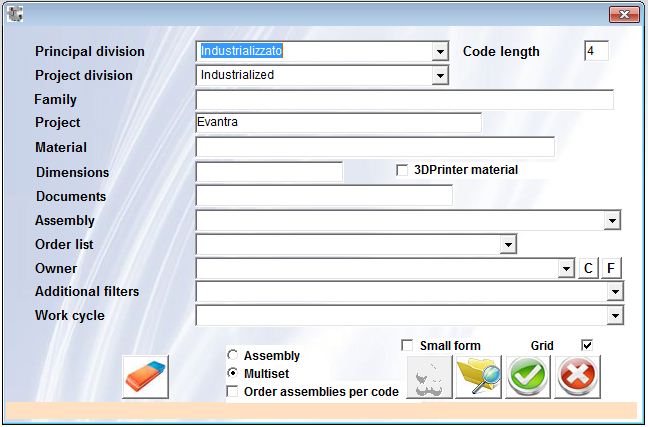The height and width of the screenshot is (427, 648).
Task: Click the Industrialized value in Project division
Action: tap(237, 75)
